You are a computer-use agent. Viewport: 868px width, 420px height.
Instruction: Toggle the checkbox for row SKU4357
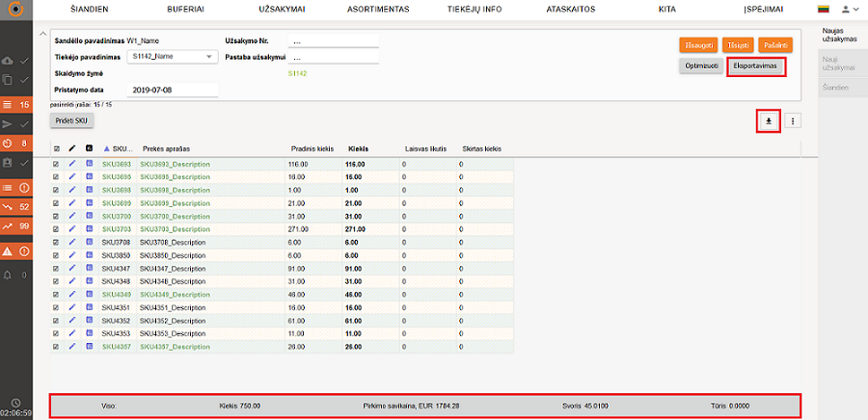click(56, 347)
